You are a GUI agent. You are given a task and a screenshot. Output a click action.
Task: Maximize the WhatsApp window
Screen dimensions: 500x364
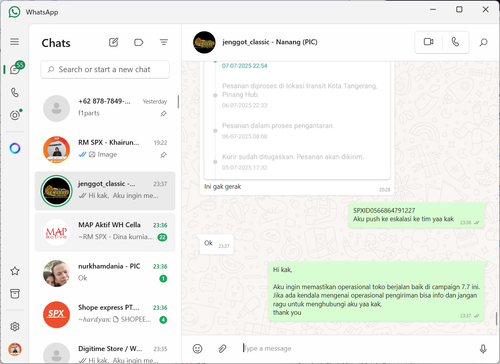point(459,9)
